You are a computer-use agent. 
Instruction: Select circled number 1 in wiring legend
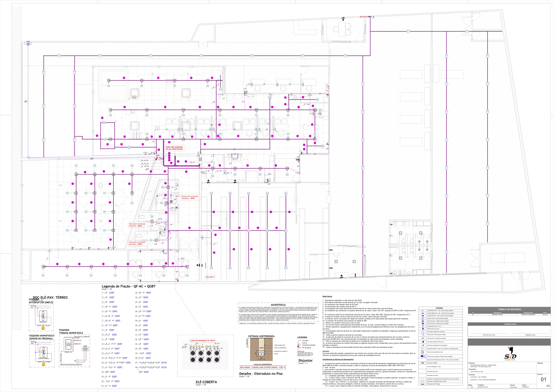(x=103, y=293)
